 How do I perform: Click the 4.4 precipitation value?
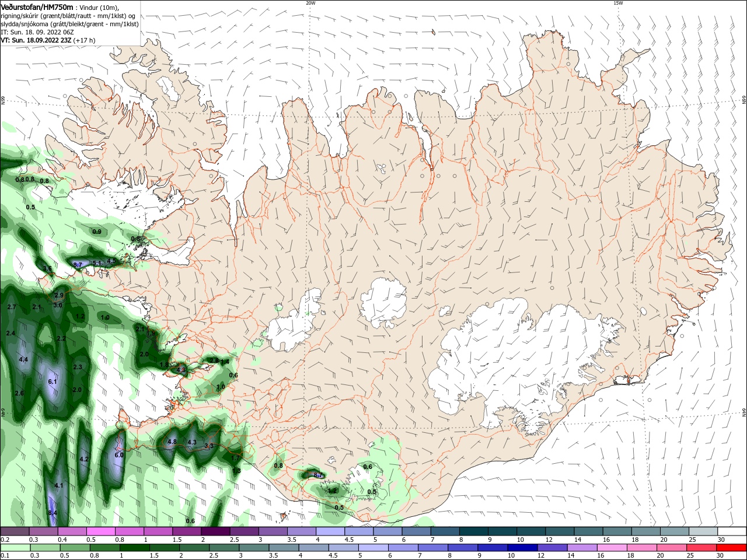[23, 360]
